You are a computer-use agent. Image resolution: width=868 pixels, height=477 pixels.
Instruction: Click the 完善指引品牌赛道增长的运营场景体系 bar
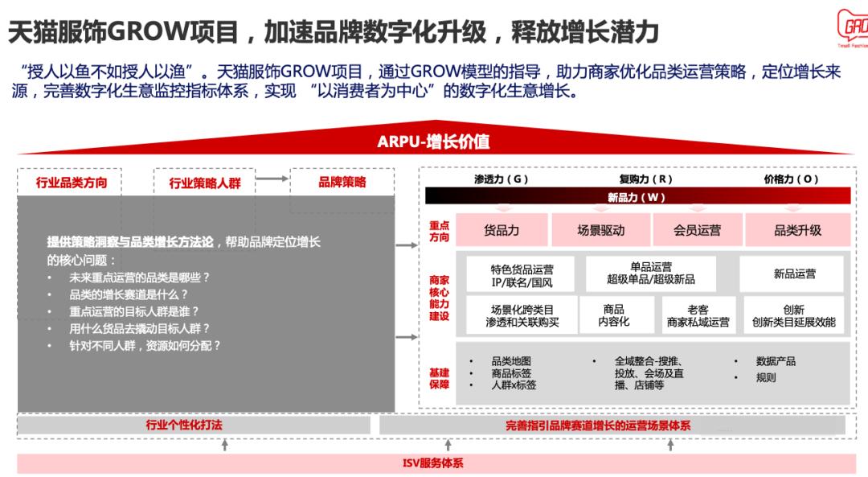point(612,425)
